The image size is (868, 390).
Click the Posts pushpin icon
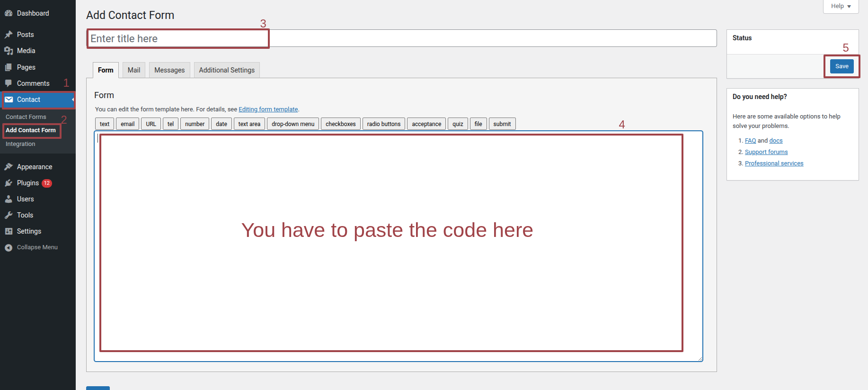9,35
